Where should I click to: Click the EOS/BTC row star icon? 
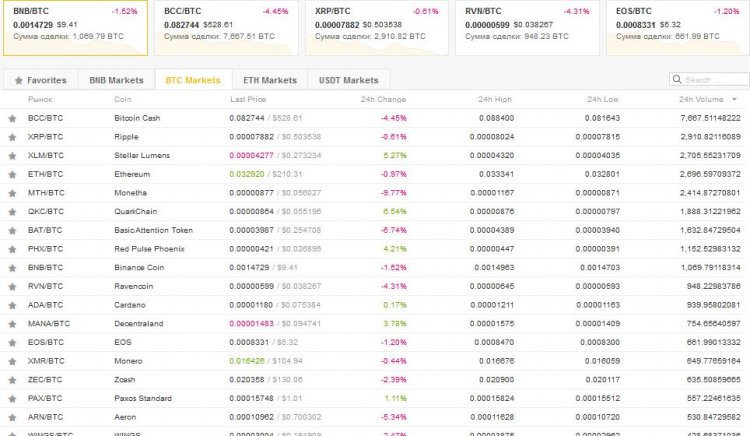point(12,342)
